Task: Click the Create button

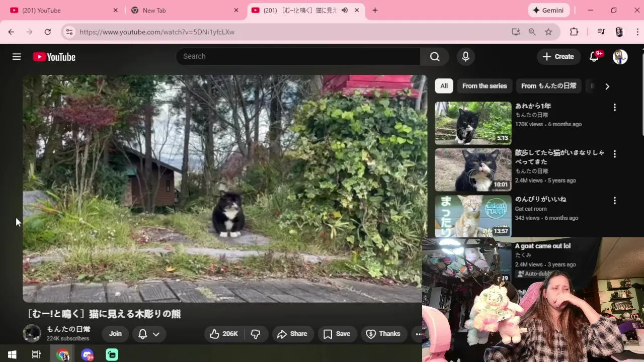Action: click(557, 57)
